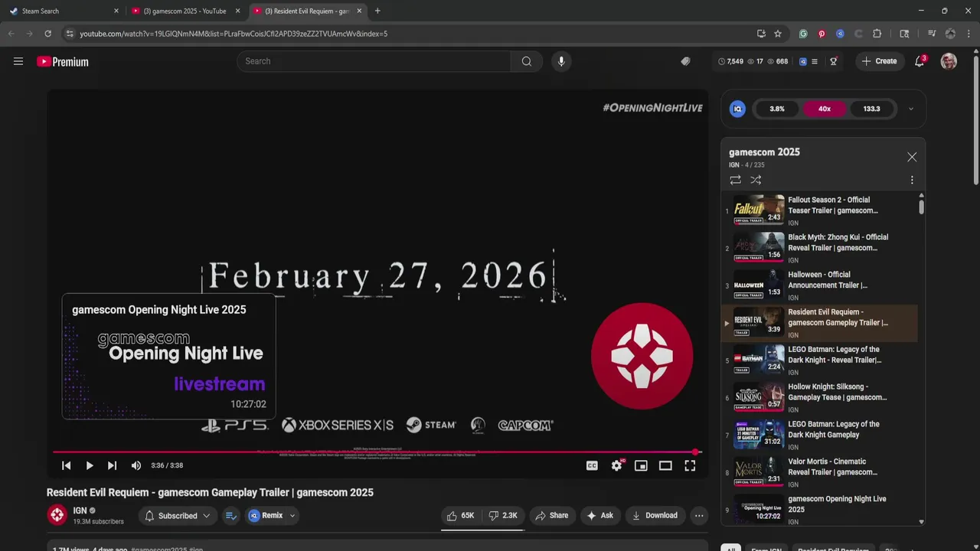
Task: Open Pinterest extension icon
Action: [x=822, y=34]
